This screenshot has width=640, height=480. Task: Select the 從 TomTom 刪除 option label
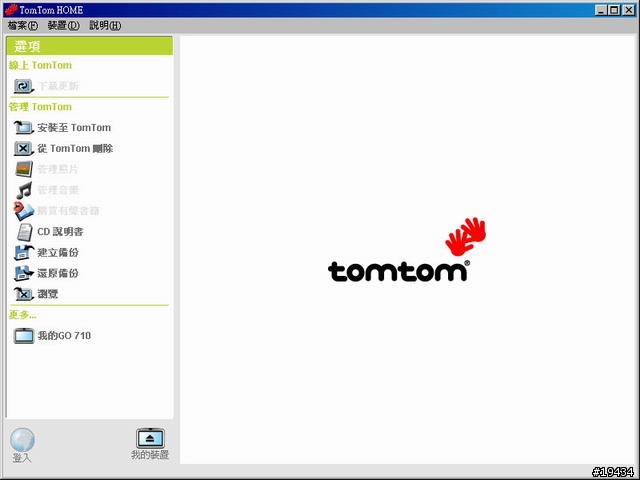75,149
